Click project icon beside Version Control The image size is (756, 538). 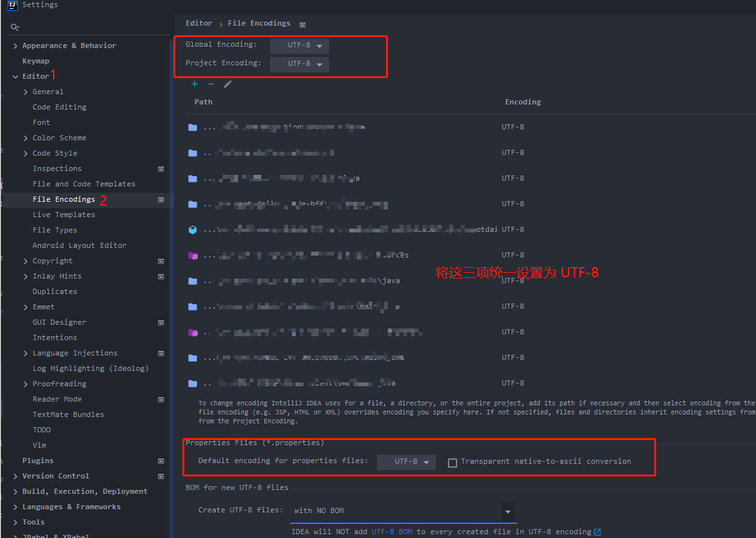tap(161, 477)
